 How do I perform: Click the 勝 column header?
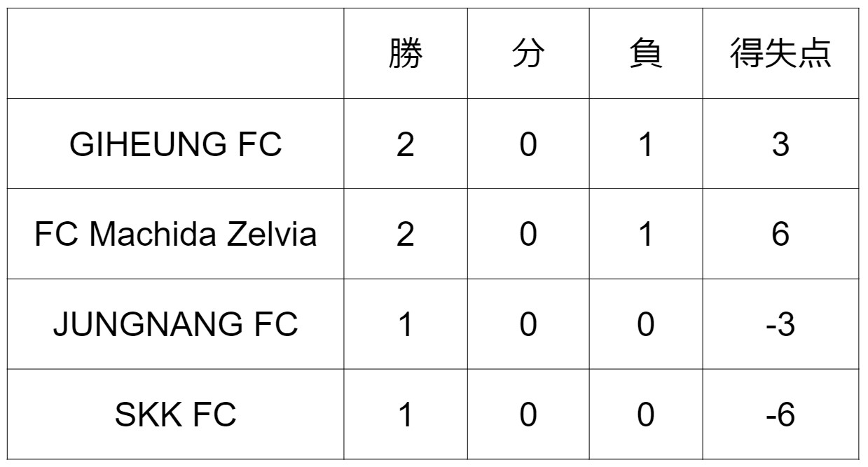(x=406, y=54)
